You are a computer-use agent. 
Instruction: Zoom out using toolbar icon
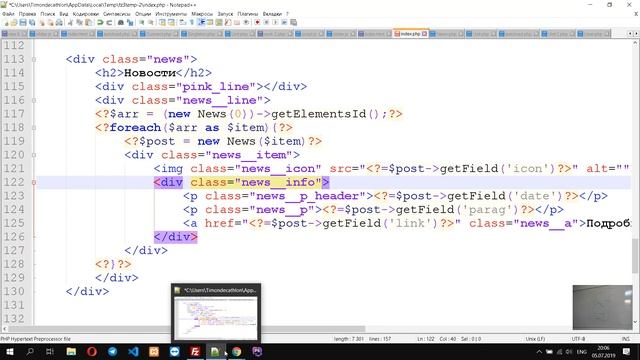coord(151,22)
